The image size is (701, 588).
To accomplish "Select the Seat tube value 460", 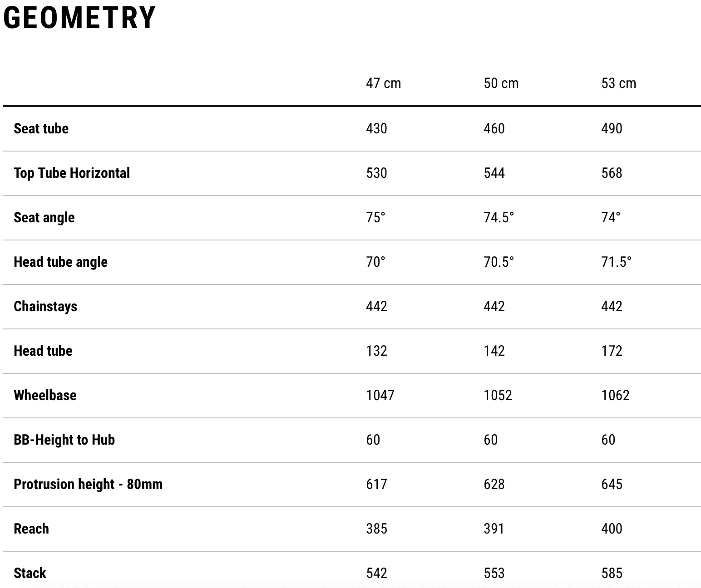I will [494, 128].
